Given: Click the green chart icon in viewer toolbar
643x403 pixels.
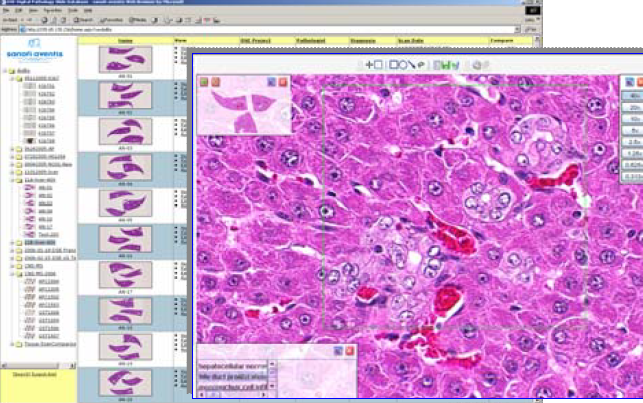Looking at the screenshot, I should pos(445,65).
